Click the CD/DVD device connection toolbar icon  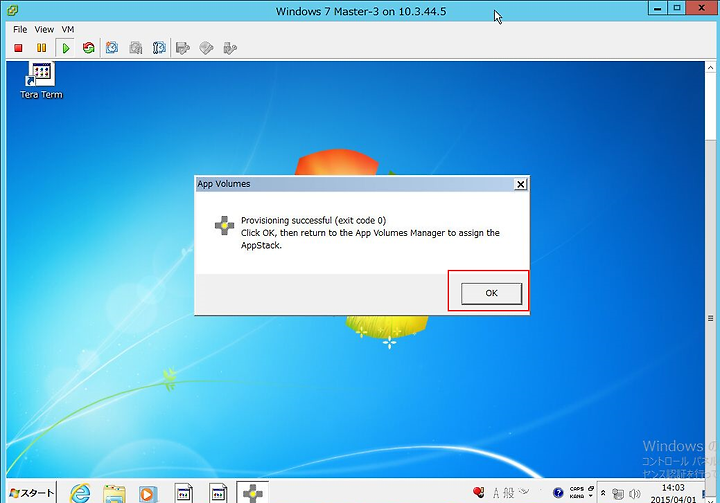(x=206, y=48)
